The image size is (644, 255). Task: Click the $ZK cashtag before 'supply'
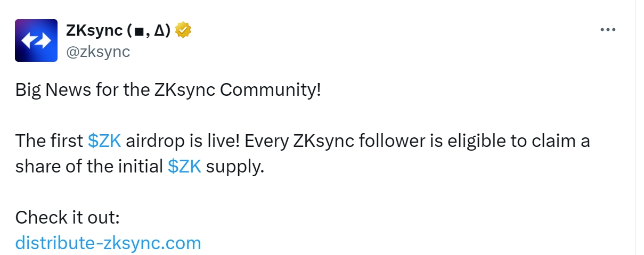[x=184, y=167]
